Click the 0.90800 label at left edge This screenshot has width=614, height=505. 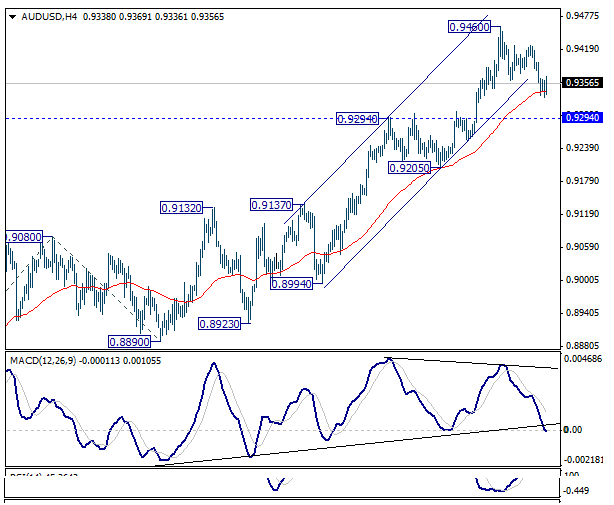click(x=23, y=238)
